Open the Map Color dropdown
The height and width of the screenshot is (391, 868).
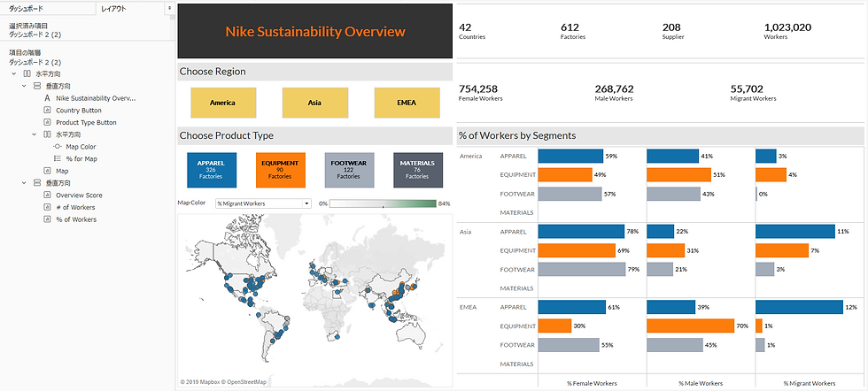(x=264, y=203)
